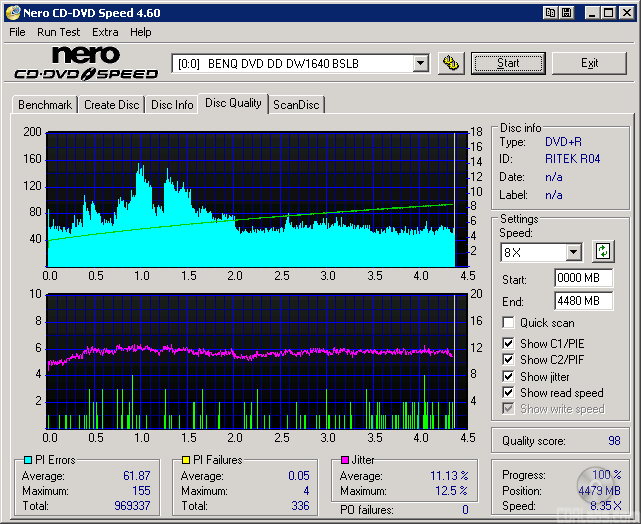Click the green refresh speed icon

click(x=603, y=252)
